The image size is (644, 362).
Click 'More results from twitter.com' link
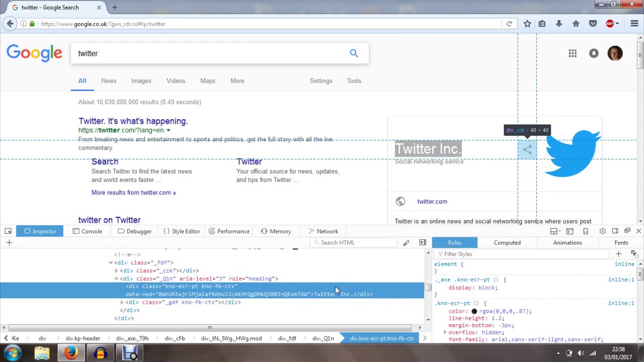[134, 193]
